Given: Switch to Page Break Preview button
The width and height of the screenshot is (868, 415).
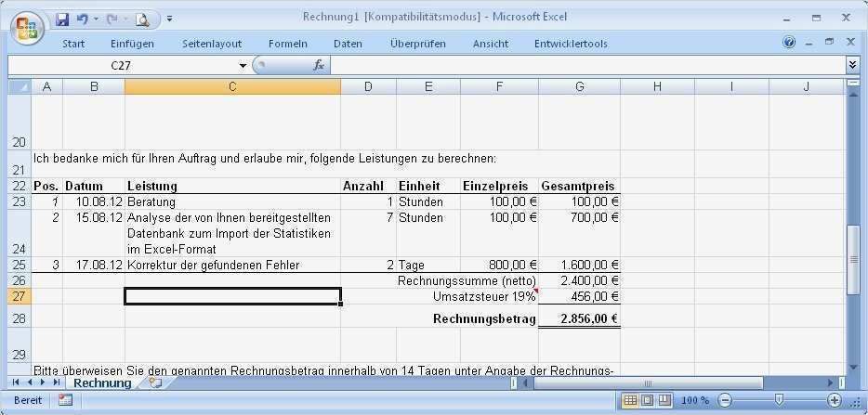Looking at the screenshot, I should (664, 400).
